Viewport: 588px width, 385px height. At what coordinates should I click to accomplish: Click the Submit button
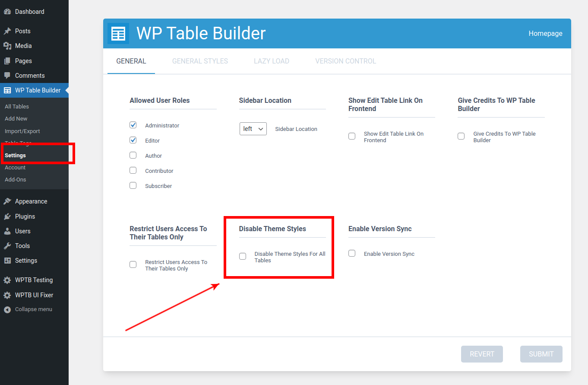coord(541,354)
